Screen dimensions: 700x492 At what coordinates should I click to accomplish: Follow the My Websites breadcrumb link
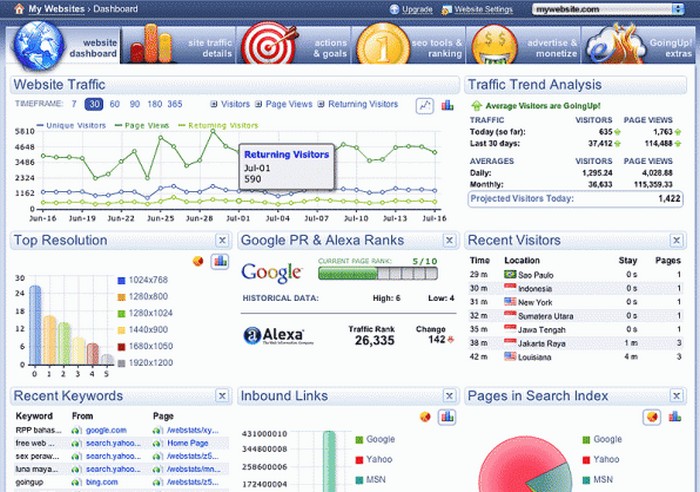(56, 9)
